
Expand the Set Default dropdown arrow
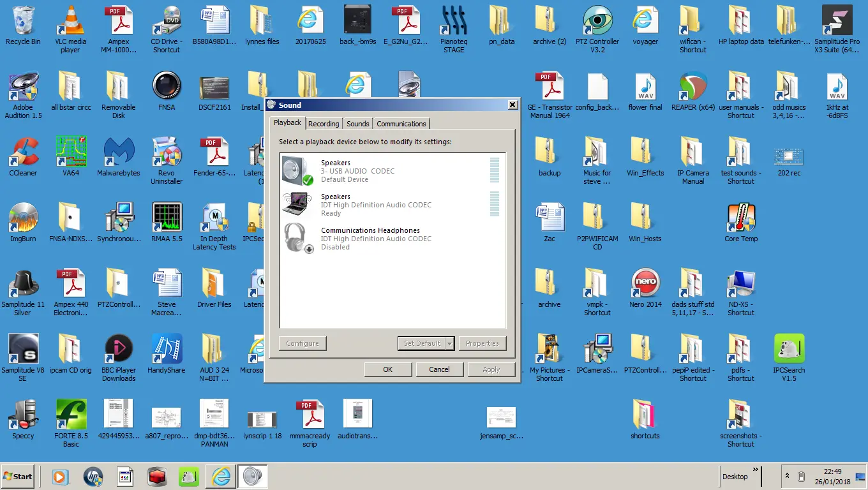[x=449, y=343]
